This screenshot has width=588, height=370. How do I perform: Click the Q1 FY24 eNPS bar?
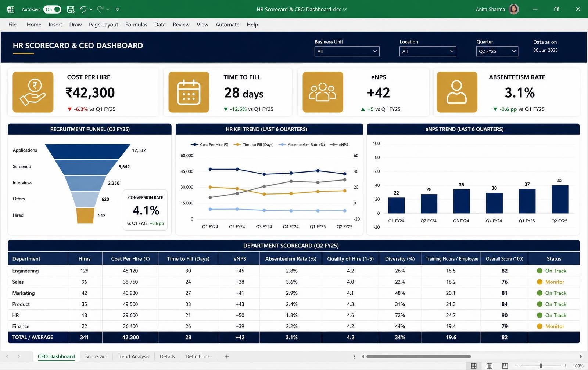tap(396, 205)
